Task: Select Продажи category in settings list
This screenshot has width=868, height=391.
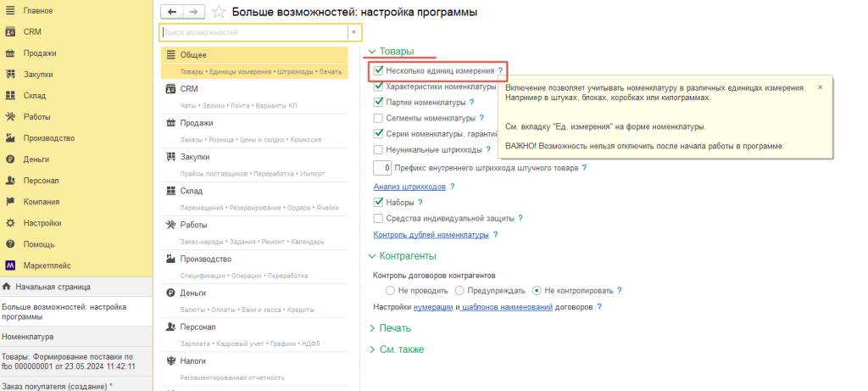Action: [x=254, y=131]
